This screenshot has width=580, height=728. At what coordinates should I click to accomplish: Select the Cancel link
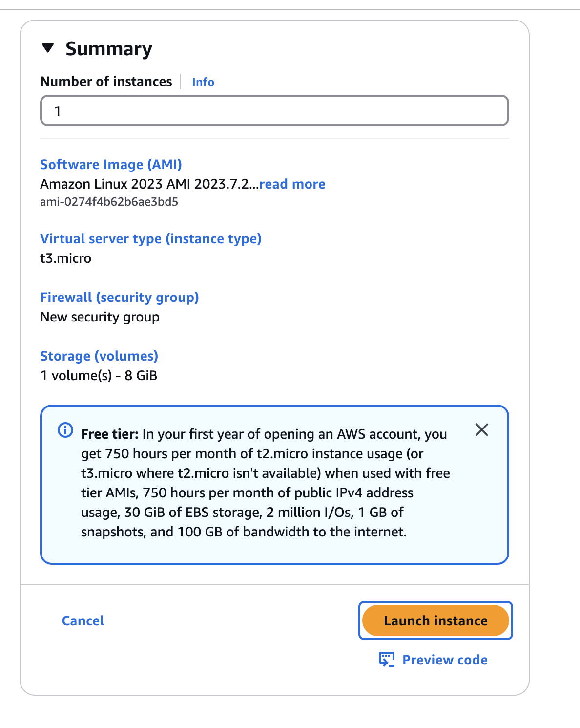coord(83,621)
